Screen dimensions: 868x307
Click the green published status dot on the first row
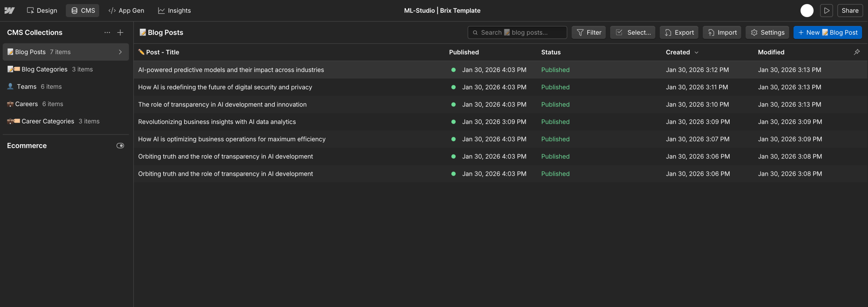454,70
